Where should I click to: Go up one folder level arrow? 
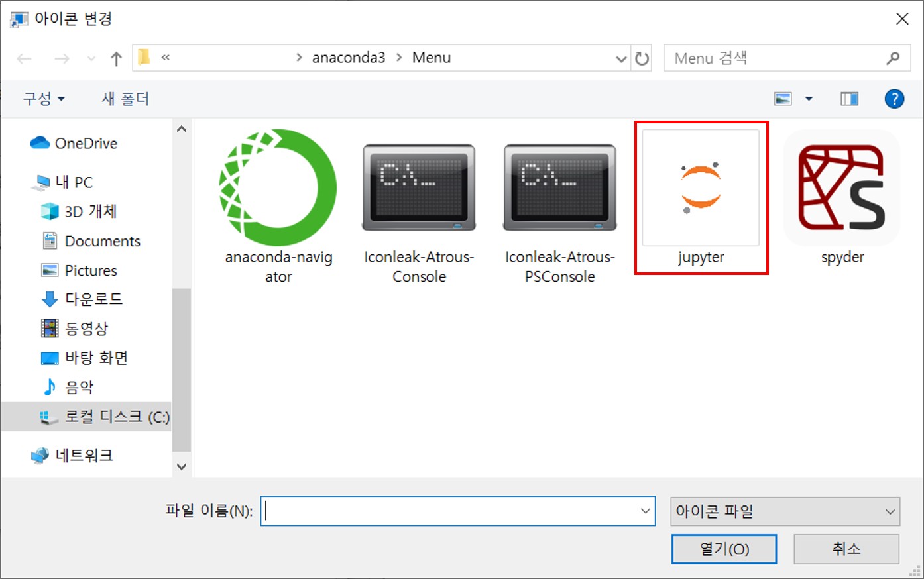point(117,58)
